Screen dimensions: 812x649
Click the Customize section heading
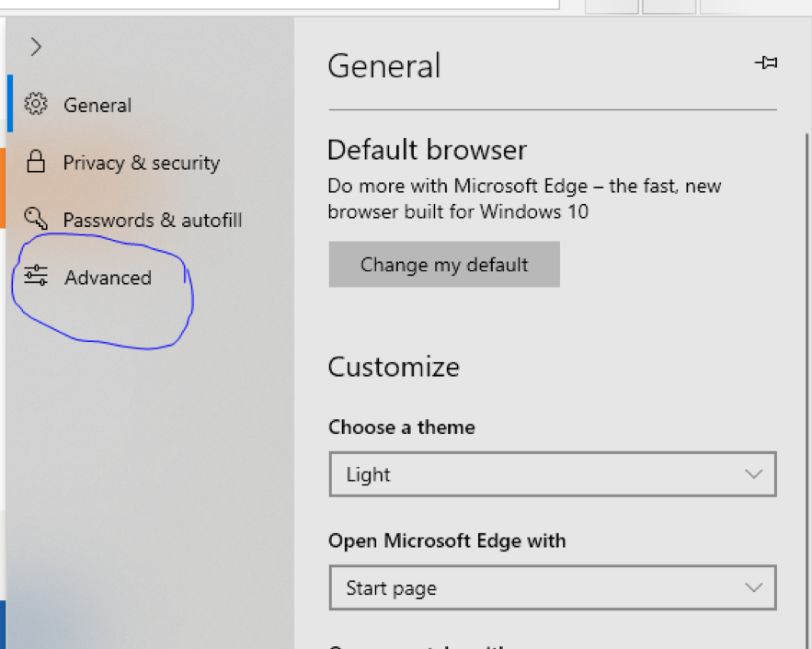(394, 367)
